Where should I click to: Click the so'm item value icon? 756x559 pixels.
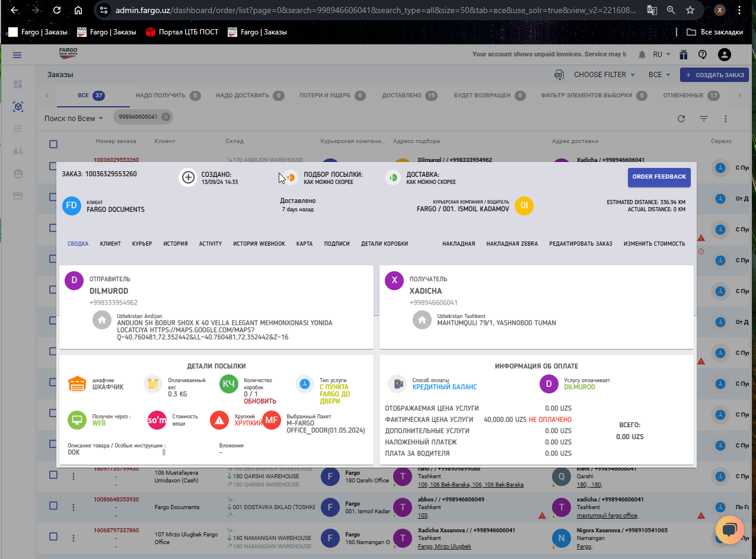pyautogui.click(x=157, y=420)
